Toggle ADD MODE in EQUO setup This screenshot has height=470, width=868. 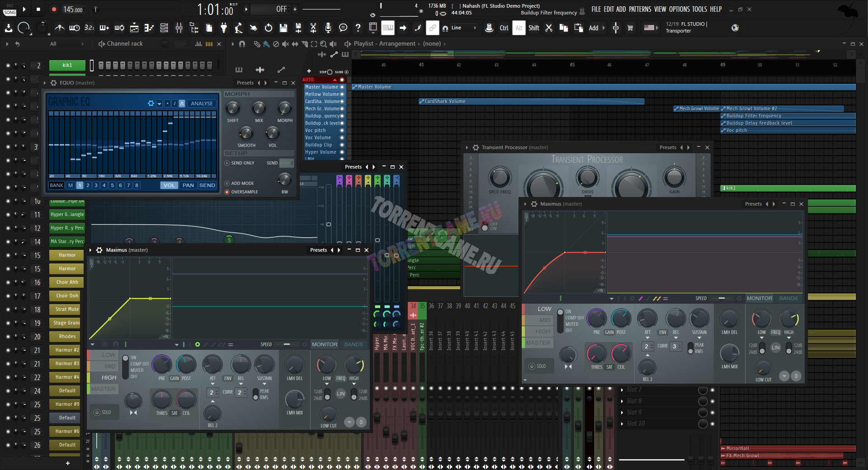point(227,183)
